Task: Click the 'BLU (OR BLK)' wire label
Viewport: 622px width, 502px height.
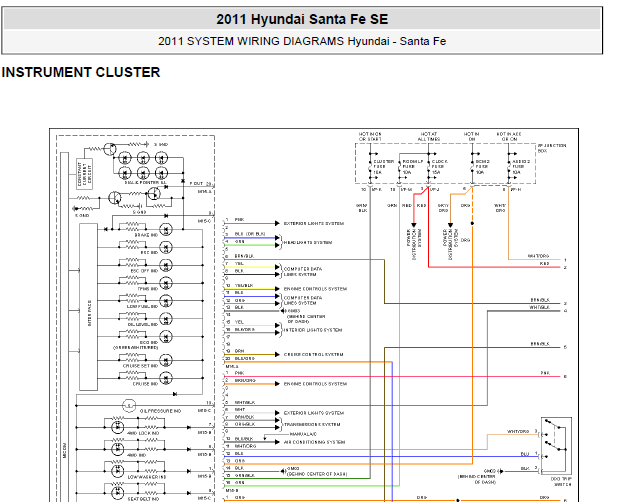Action: point(250,234)
